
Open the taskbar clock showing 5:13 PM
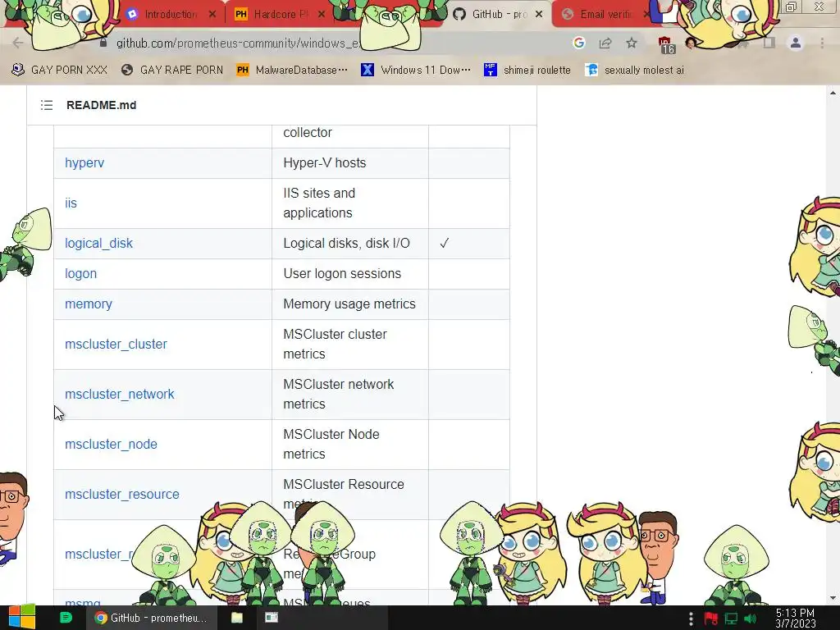(x=795, y=619)
